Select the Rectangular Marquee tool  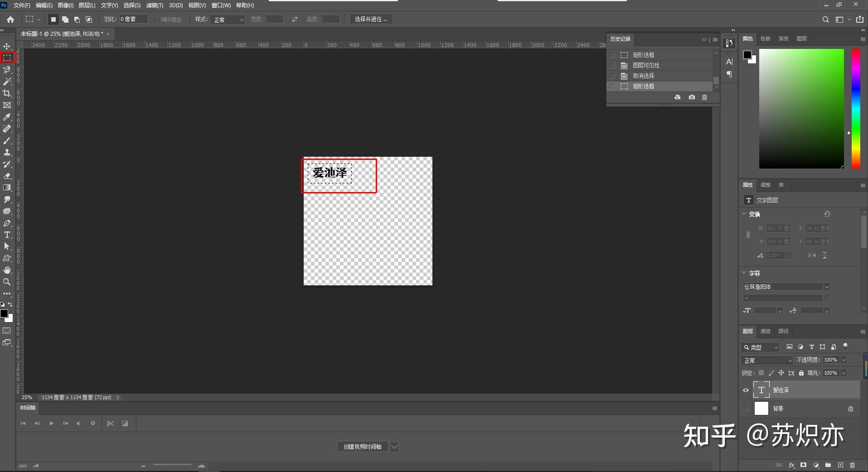(x=7, y=58)
